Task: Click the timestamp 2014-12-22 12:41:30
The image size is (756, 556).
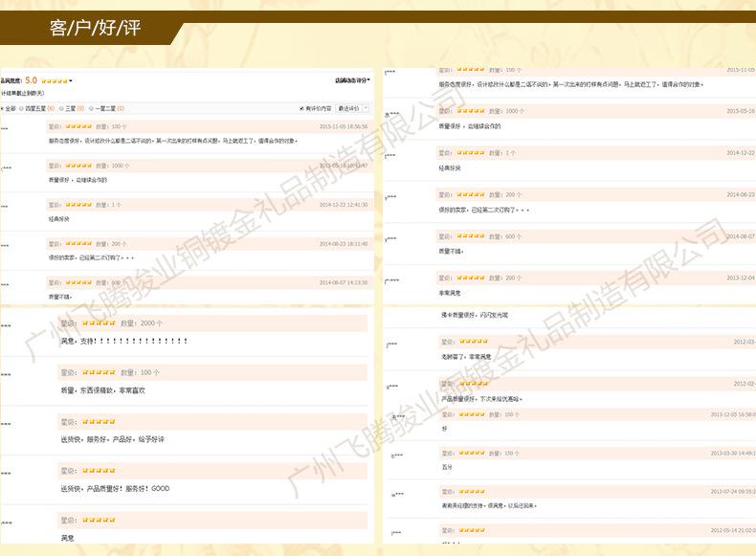Action: 344,205
